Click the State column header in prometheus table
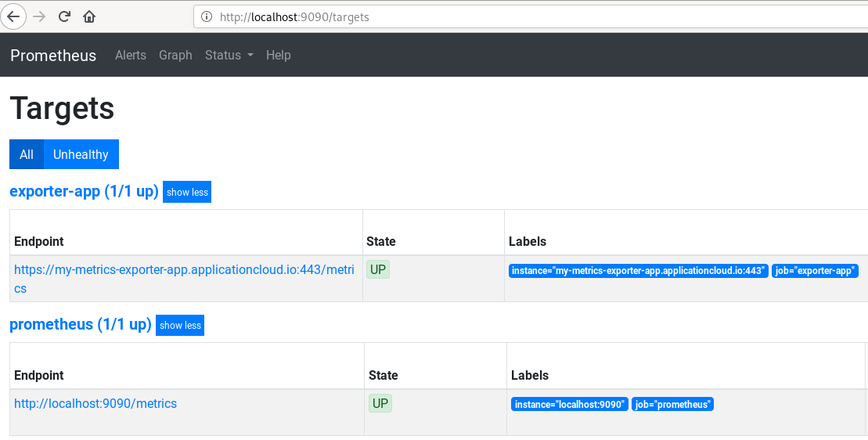 click(x=383, y=375)
